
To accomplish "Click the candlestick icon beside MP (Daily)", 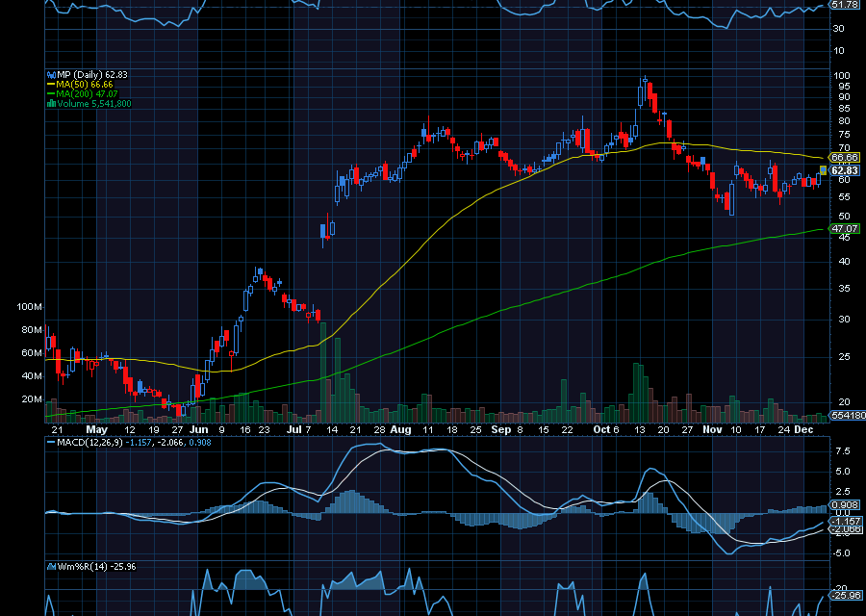I will tap(50, 74).
